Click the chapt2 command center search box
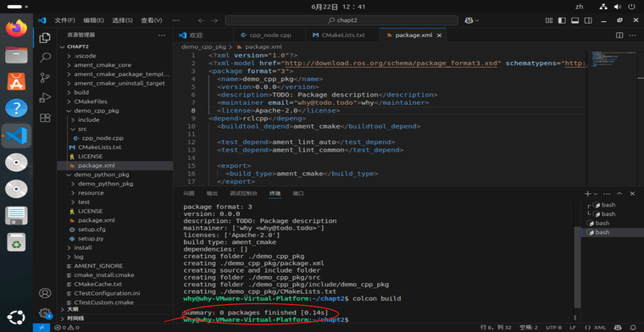This screenshot has height=332, width=644. (x=341, y=20)
